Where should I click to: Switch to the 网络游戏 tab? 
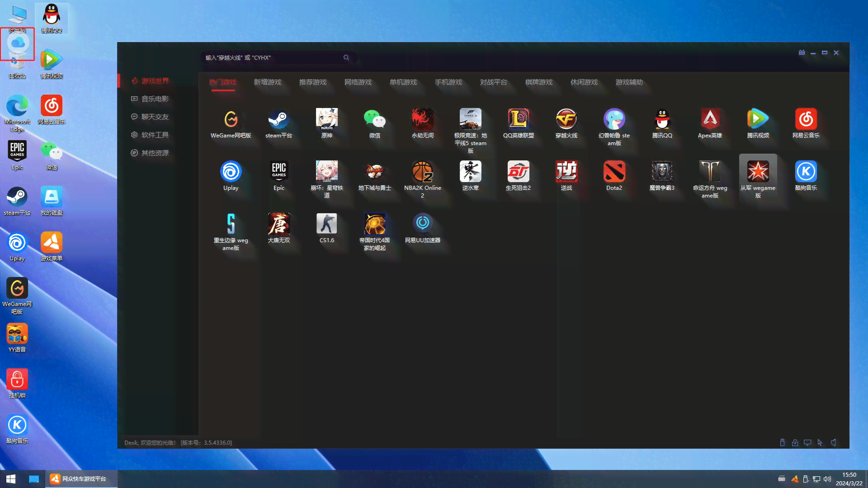[x=358, y=82]
